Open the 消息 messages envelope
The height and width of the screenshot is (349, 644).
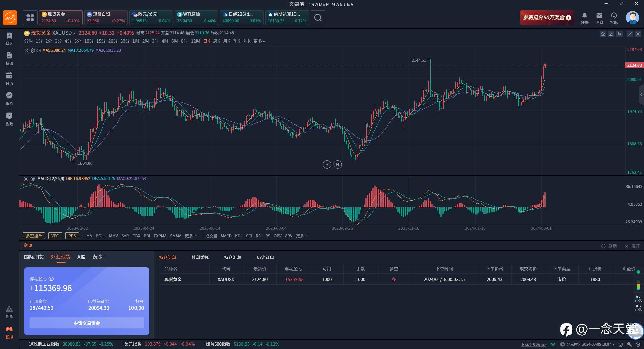click(599, 18)
